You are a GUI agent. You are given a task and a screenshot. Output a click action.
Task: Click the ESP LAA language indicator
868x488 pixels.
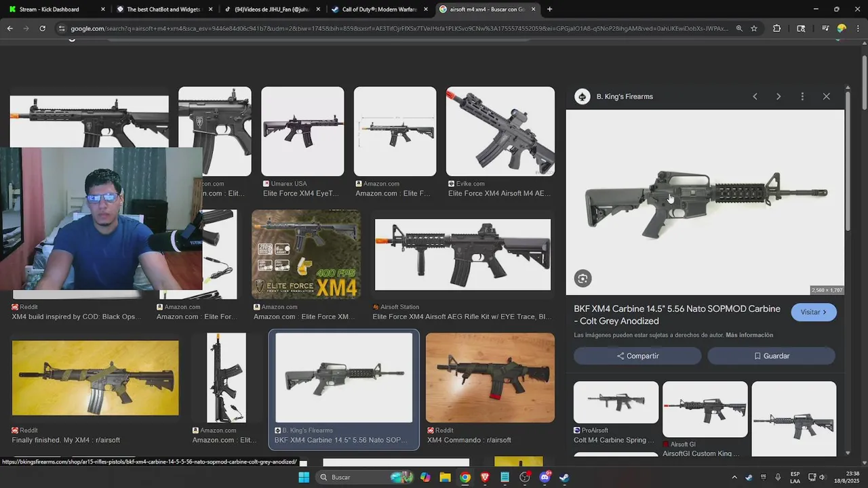tap(795, 477)
